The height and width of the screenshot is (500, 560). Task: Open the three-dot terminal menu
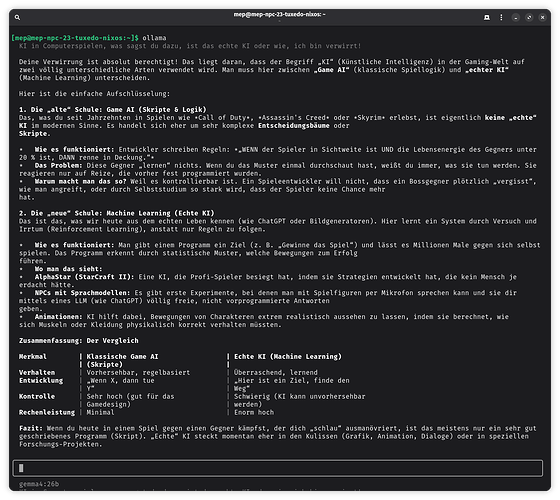501,17
